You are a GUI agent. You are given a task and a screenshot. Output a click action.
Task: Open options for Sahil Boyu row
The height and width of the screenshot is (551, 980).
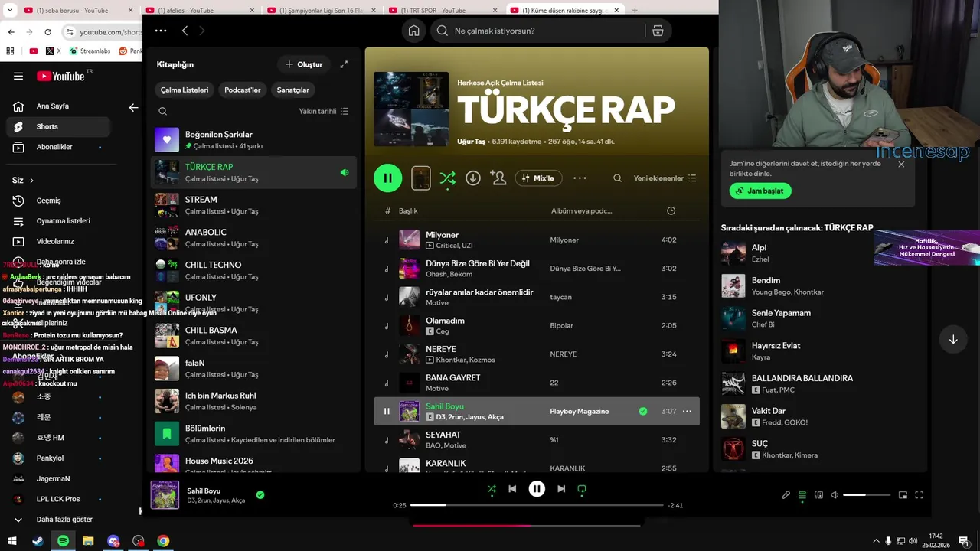[x=687, y=411]
